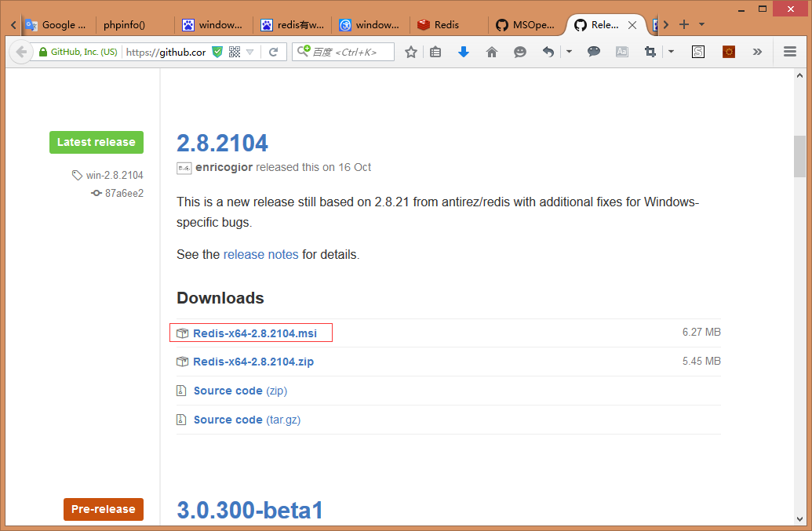Click the 6.27 MB file size text
Image resolution: width=812 pixels, height=531 pixels.
701,333
